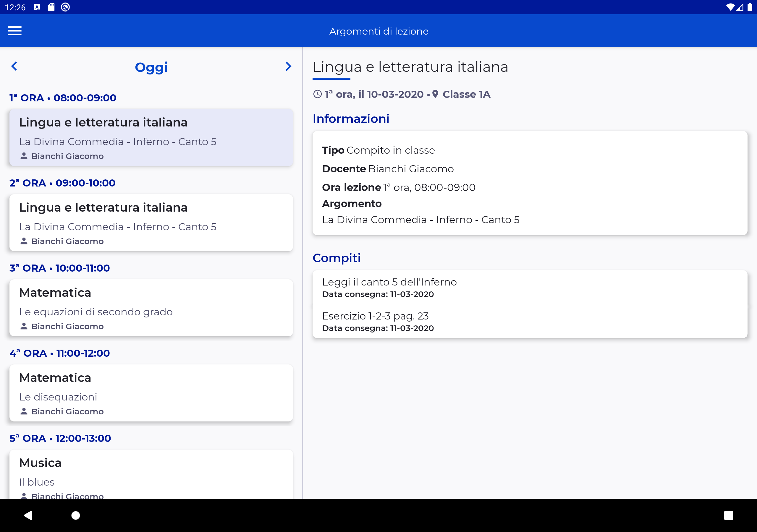This screenshot has height=532, width=757.
Task: Click the '1ª ORA • 08:00-09:00' heading
Action: click(x=63, y=98)
